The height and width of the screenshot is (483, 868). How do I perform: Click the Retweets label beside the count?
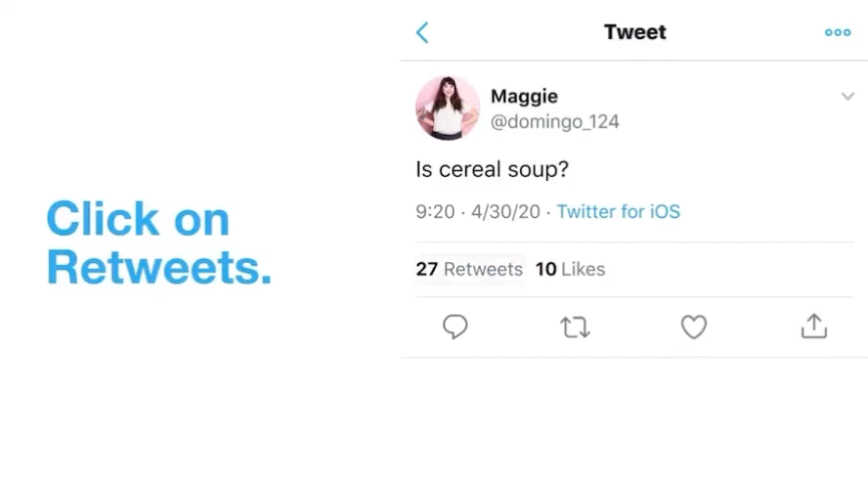(483, 269)
